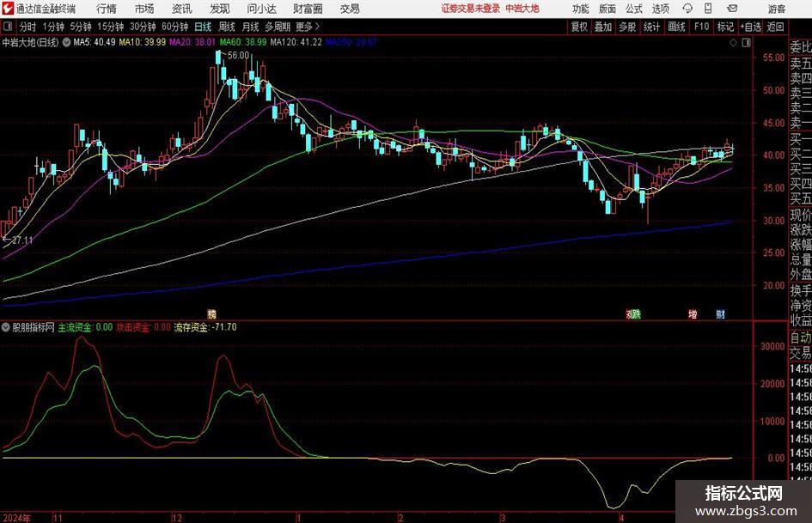Click the 游客 user account label
812x523 pixels.
(776, 9)
